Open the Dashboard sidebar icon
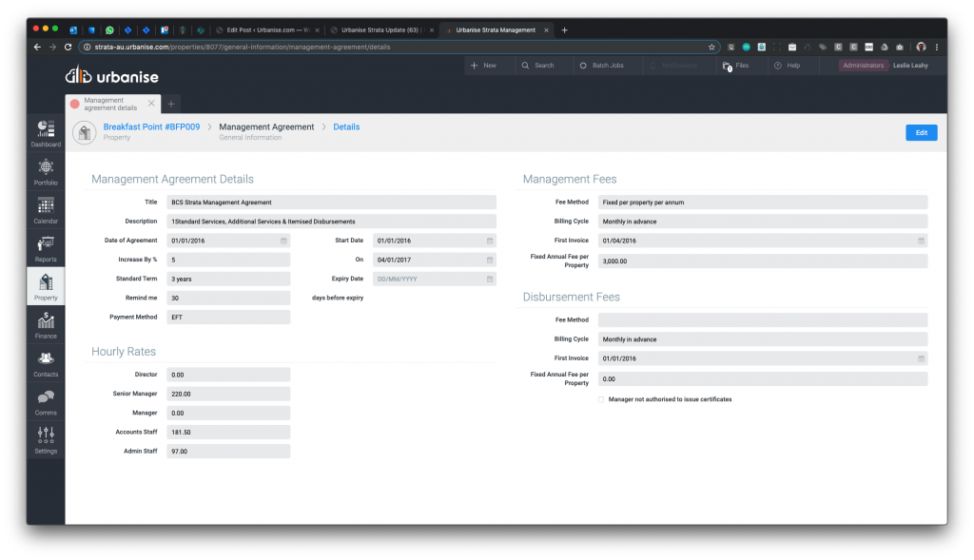Viewport: 974px width, 560px height. [x=46, y=132]
